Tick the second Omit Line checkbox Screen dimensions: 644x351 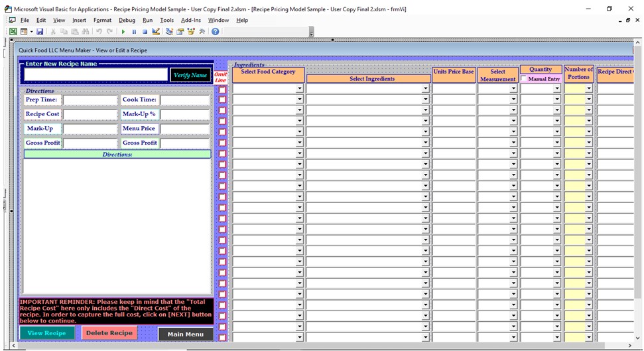(x=222, y=100)
